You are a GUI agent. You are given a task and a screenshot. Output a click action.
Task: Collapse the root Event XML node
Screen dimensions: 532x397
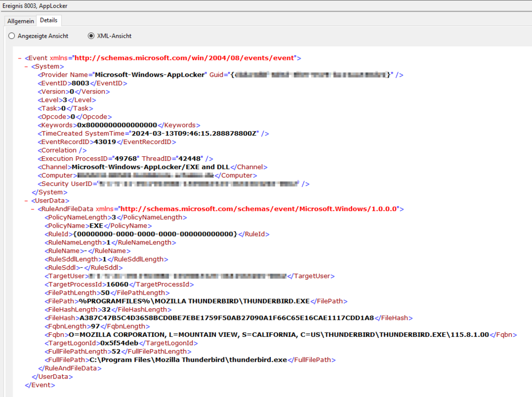coord(20,58)
